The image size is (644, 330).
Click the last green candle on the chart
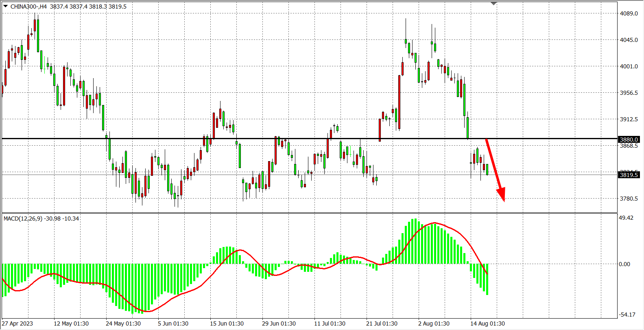(x=487, y=169)
